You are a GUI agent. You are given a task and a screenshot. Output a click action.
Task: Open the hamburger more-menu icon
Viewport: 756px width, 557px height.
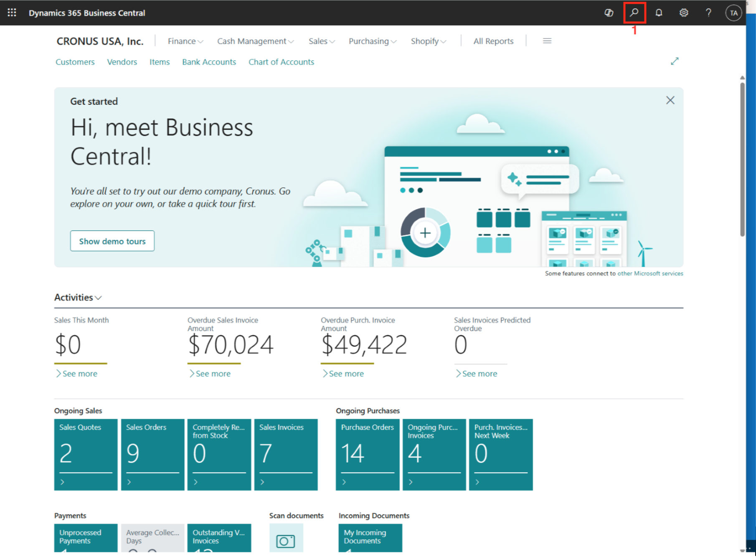pyautogui.click(x=547, y=41)
